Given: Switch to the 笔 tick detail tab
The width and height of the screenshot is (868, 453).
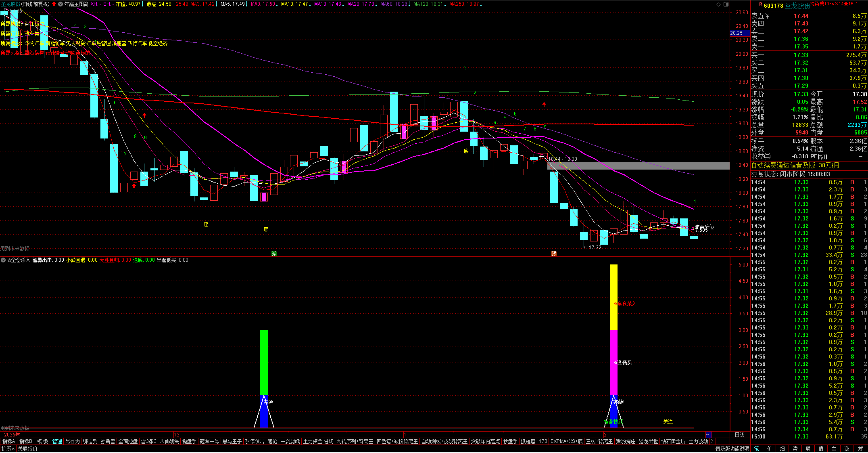Looking at the screenshot, I should (x=757, y=449).
